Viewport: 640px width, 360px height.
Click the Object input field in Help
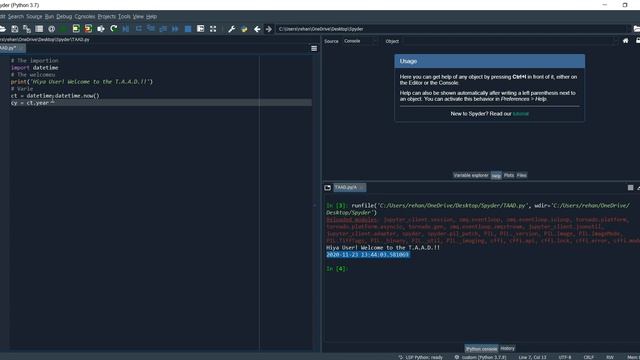click(510, 41)
